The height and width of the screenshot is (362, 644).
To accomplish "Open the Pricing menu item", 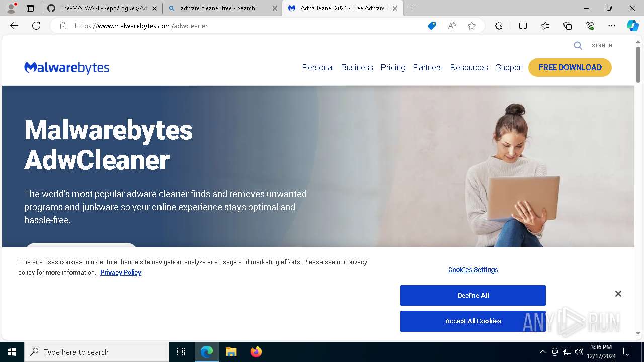I will [393, 67].
